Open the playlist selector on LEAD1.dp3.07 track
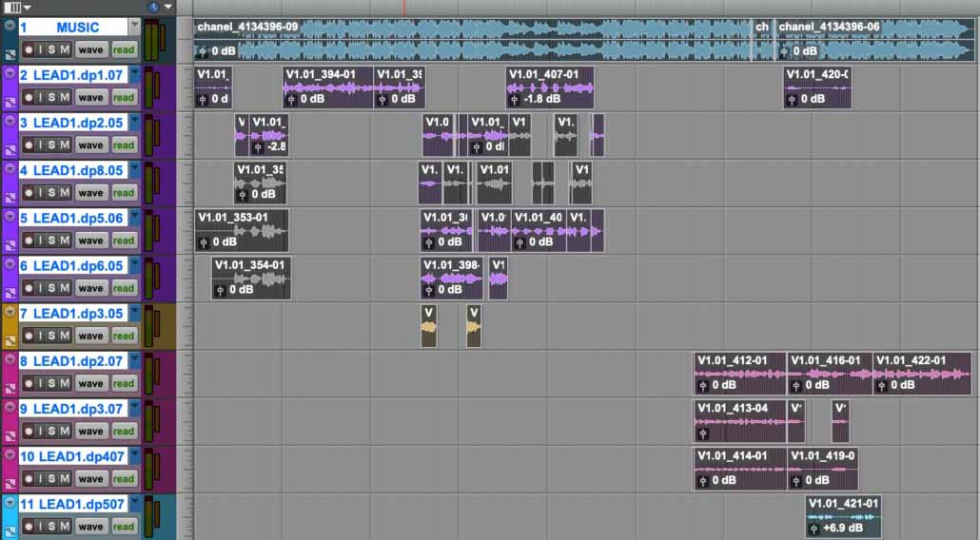Screen dimensions: 980x540 [x=134, y=408]
